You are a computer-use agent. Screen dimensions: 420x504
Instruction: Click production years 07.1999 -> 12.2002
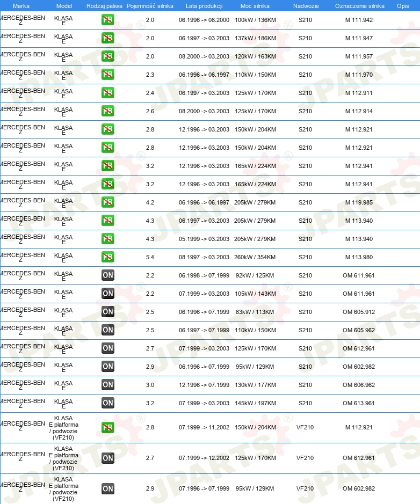(x=204, y=458)
